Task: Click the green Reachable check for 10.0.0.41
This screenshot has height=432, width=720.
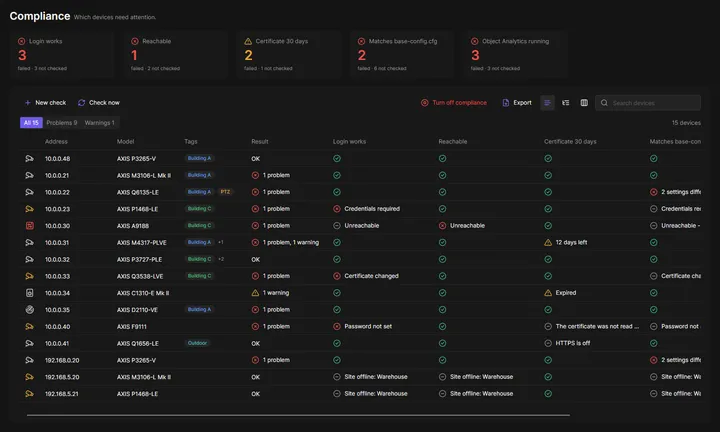Action: click(442, 343)
